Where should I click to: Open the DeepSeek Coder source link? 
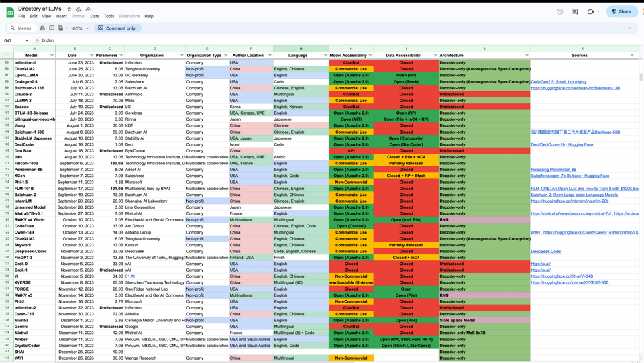coord(546,252)
